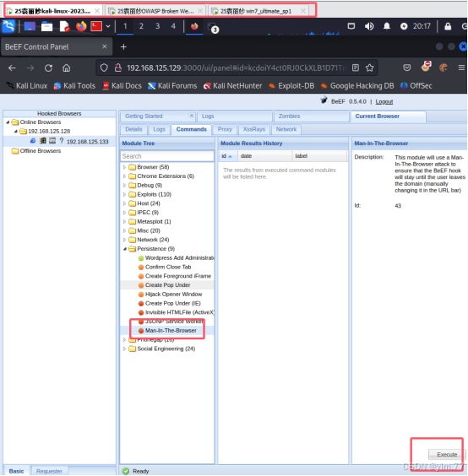Image resolution: width=468 pixels, height=476 pixels.
Task: Open the Kali Tools bookmark
Action: click(x=74, y=86)
